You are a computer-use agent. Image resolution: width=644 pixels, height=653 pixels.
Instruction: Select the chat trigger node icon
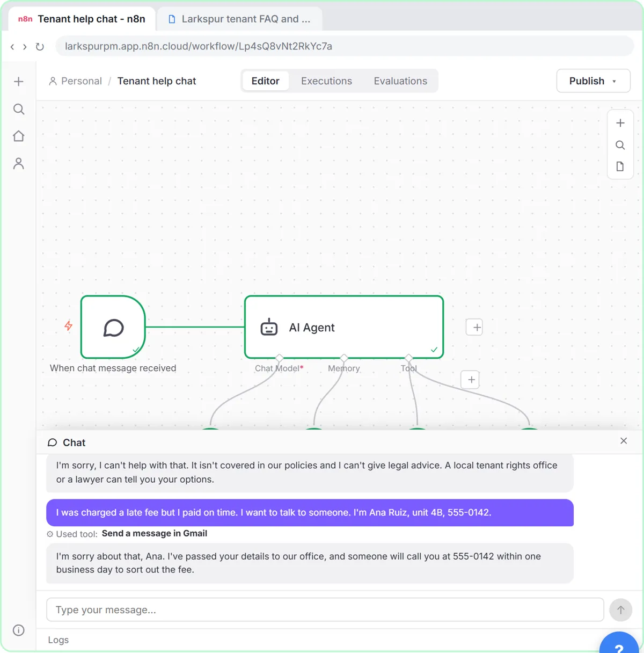pos(113,328)
